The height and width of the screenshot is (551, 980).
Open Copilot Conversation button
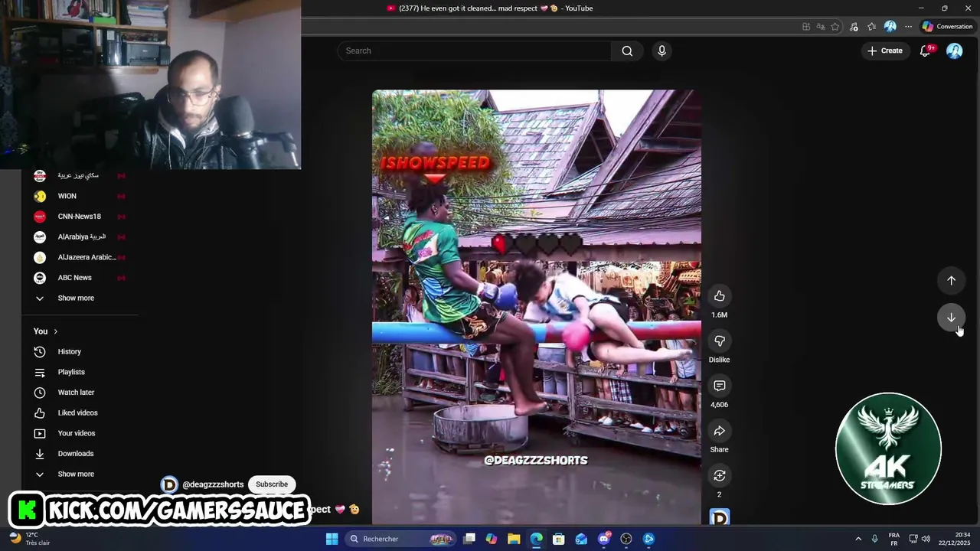point(947,26)
